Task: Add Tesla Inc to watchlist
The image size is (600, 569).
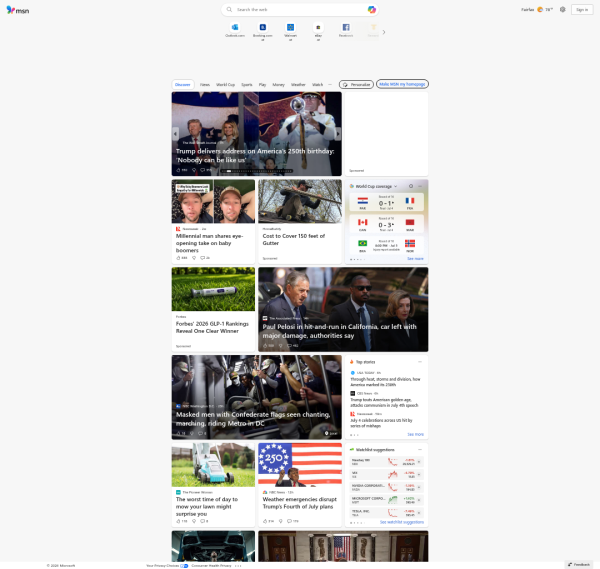Action: 419,513
